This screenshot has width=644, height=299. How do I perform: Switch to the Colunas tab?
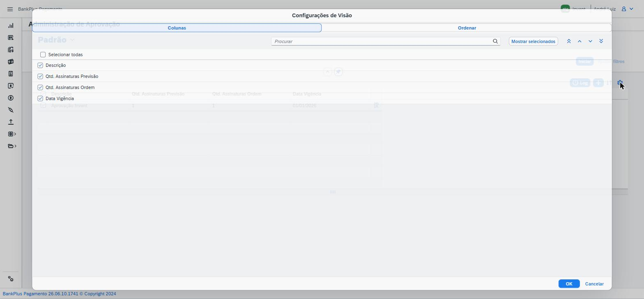tap(177, 28)
